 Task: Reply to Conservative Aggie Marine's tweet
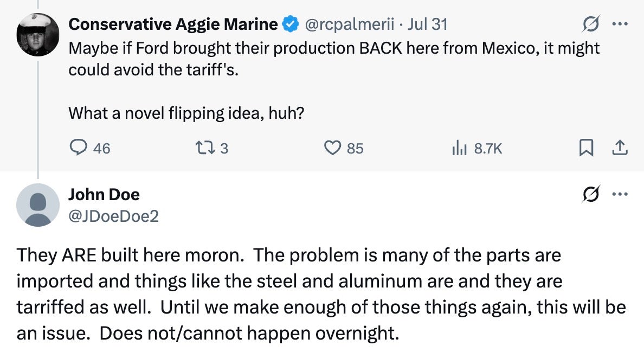pos(80,148)
